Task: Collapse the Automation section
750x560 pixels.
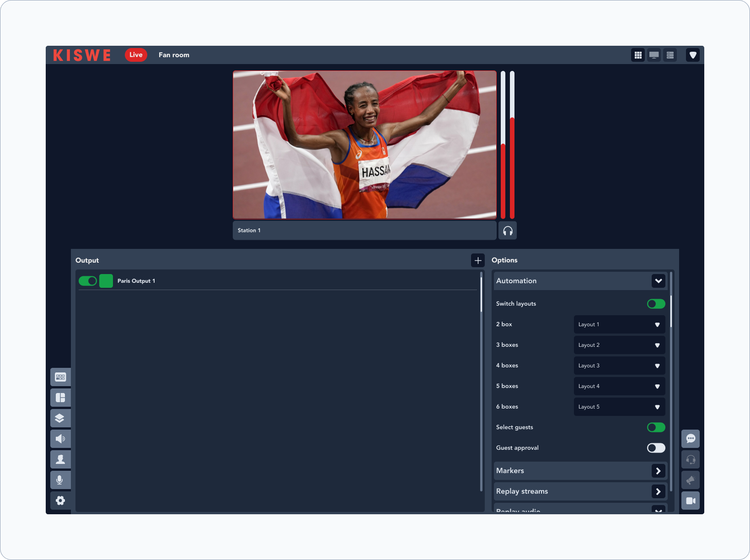Action: (658, 281)
